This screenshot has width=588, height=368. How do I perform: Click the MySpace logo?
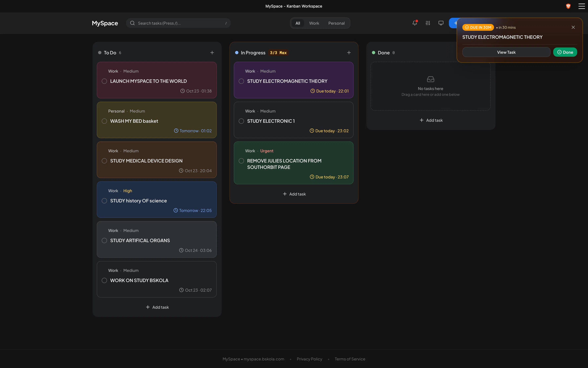(x=105, y=23)
